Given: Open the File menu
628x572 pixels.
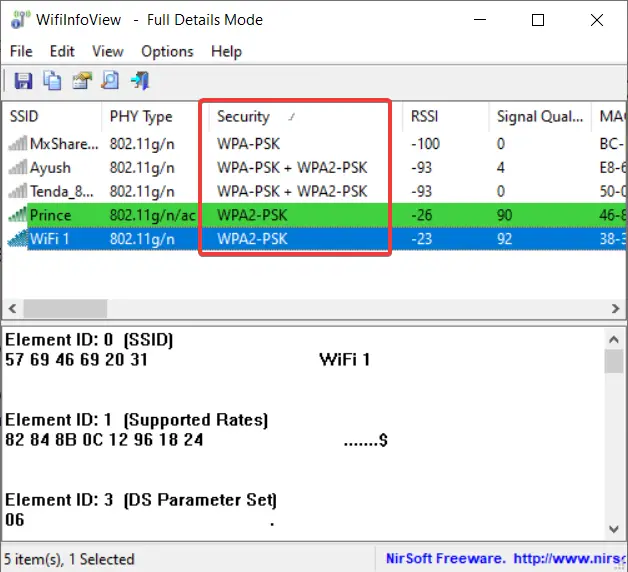Looking at the screenshot, I should pyautogui.click(x=21, y=51).
